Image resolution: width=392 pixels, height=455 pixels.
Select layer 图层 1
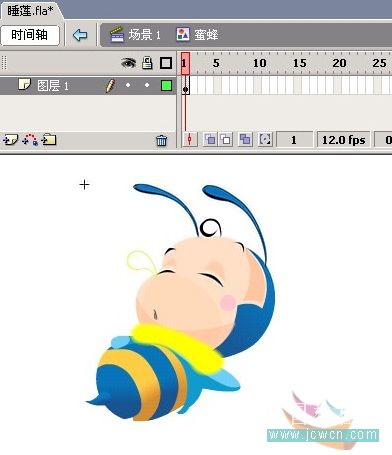(87, 86)
